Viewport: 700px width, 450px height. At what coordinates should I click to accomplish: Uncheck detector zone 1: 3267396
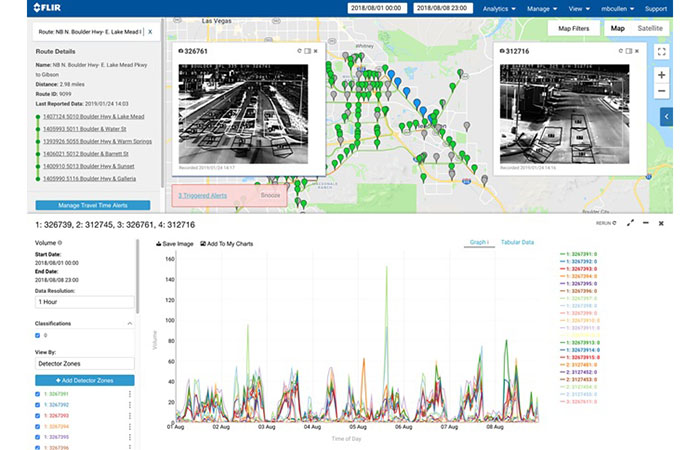click(x=38, y=447)
